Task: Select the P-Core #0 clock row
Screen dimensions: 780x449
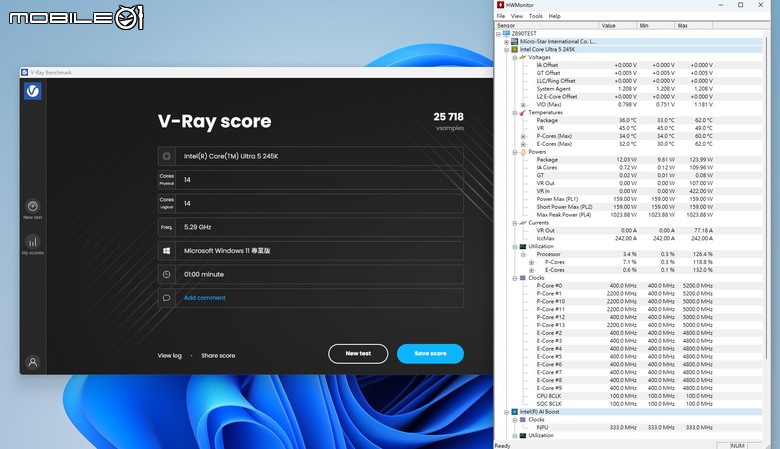Action: tap(624, 285)
